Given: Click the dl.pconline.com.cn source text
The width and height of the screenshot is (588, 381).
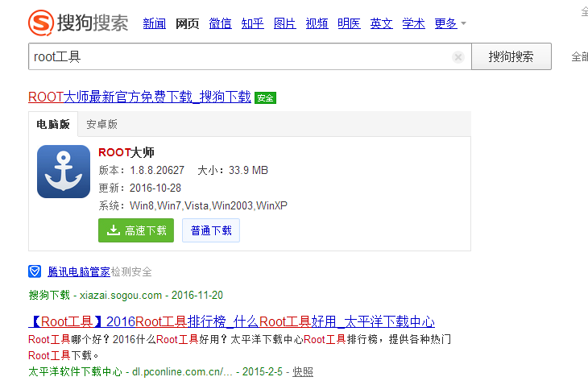Looking at the screenshot, I should [x=182, y=371].
